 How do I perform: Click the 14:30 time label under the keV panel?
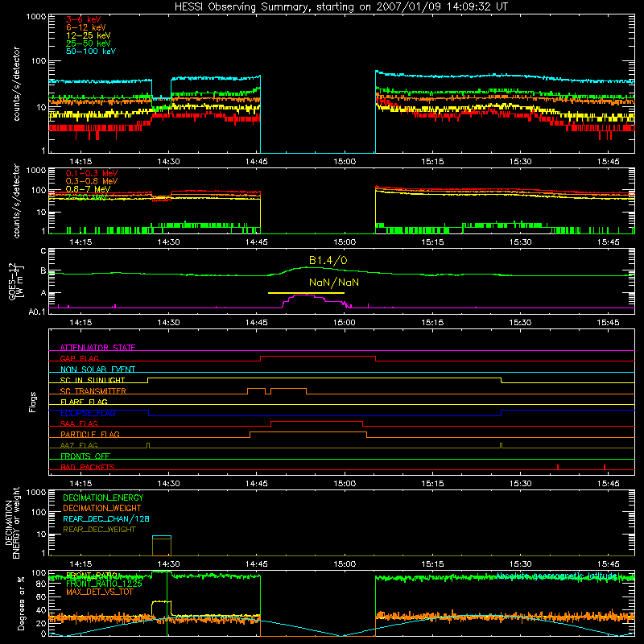(x=168, y=162)
